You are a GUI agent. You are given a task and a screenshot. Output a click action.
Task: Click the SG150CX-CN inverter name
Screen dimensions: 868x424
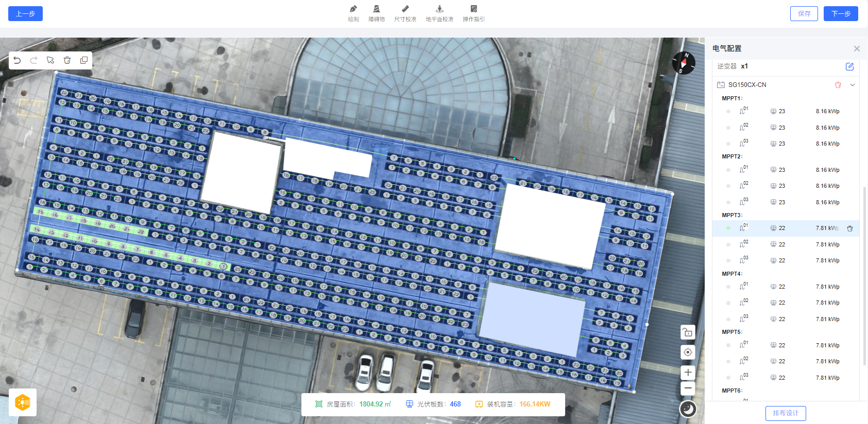pyautogui.click(x=747, y=85)
